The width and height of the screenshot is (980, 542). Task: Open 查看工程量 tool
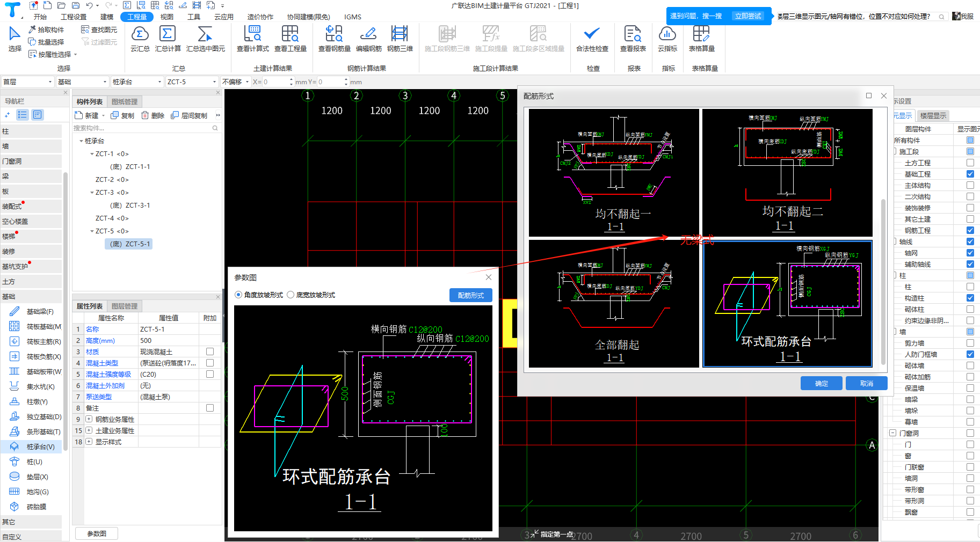pyautogui.click(x=290, y=39)
